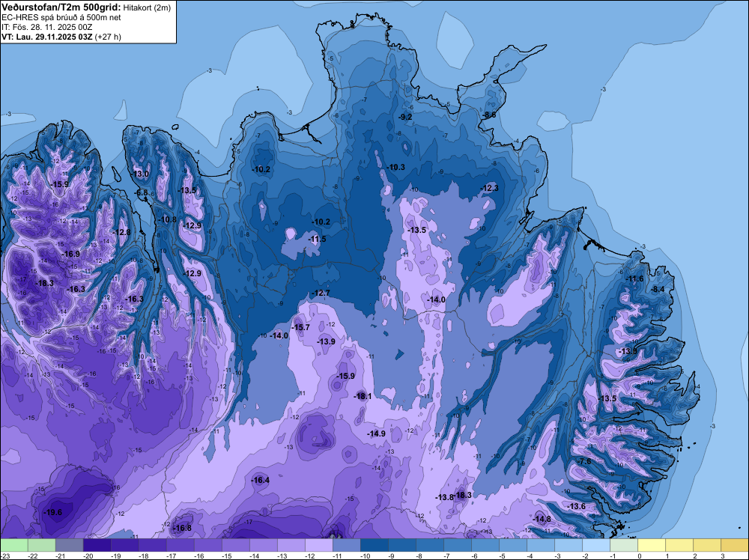Click the -16 label in the legend bar
Screen dimensions: 749x560
(x=199, y=556)
